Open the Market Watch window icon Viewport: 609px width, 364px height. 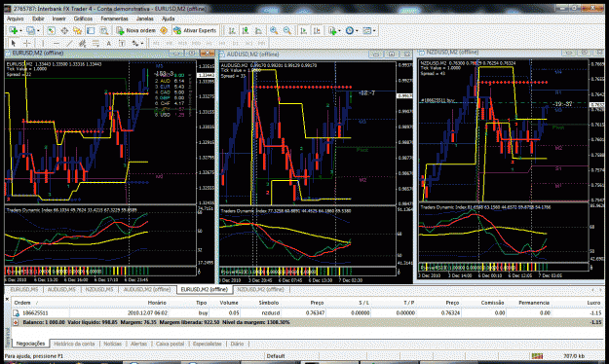51,30
